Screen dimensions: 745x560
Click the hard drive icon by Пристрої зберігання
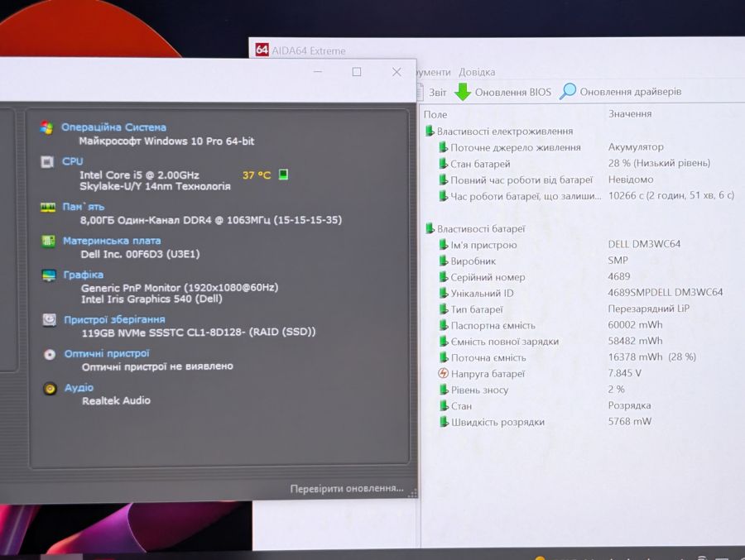tap(50, 320)
